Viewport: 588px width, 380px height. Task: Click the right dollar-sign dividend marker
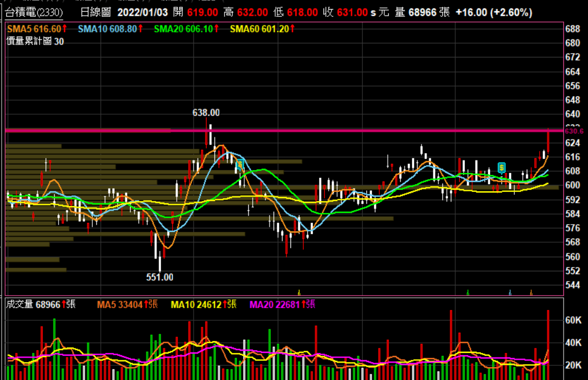tap(501, 168)
